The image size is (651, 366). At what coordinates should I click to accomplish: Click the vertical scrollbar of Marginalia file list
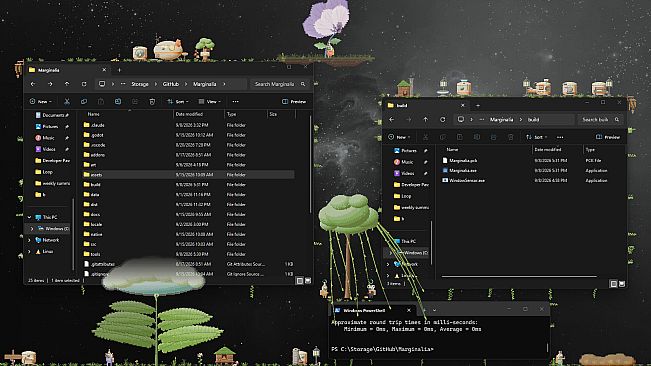pos(311,164)
